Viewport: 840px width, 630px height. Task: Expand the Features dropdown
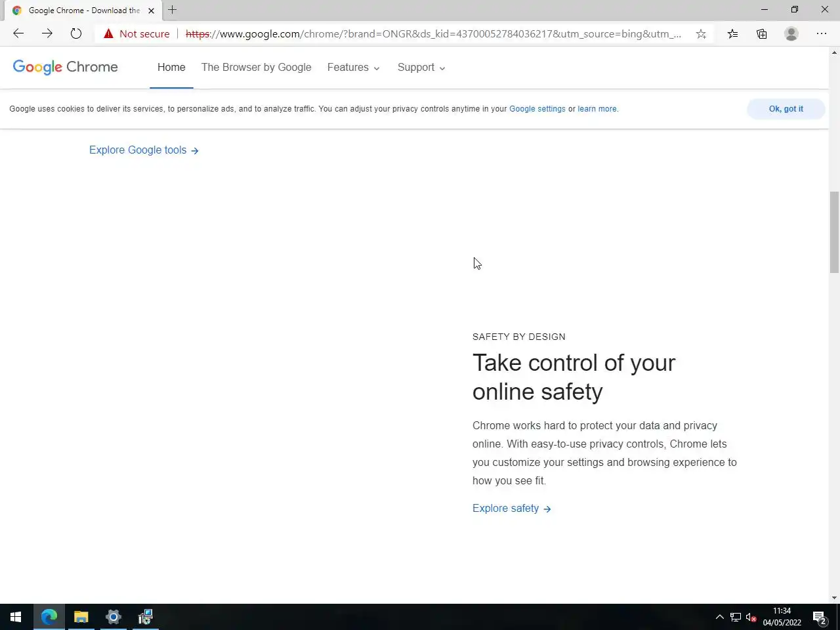(354, 67)
